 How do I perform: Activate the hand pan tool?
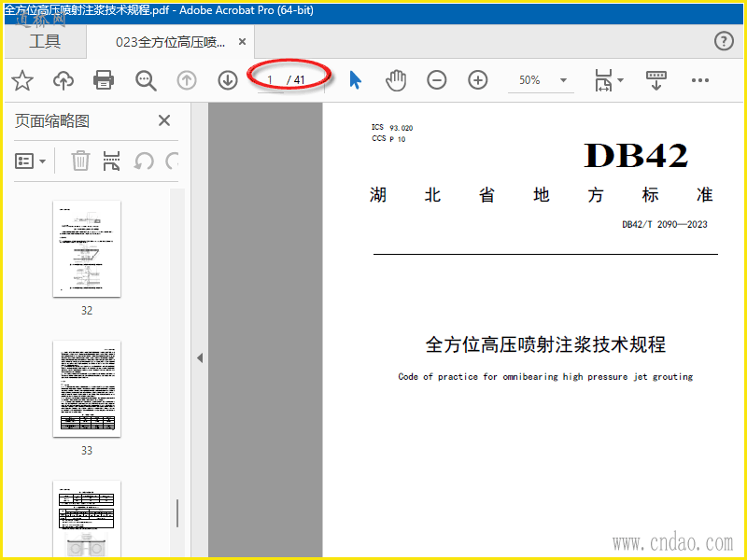pos(396,80)
